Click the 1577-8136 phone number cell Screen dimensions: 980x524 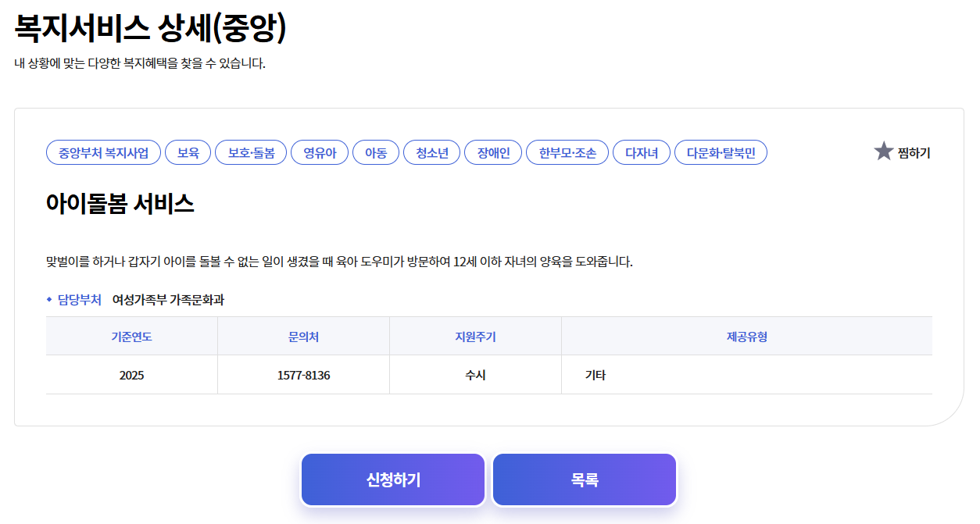(303, 376)
